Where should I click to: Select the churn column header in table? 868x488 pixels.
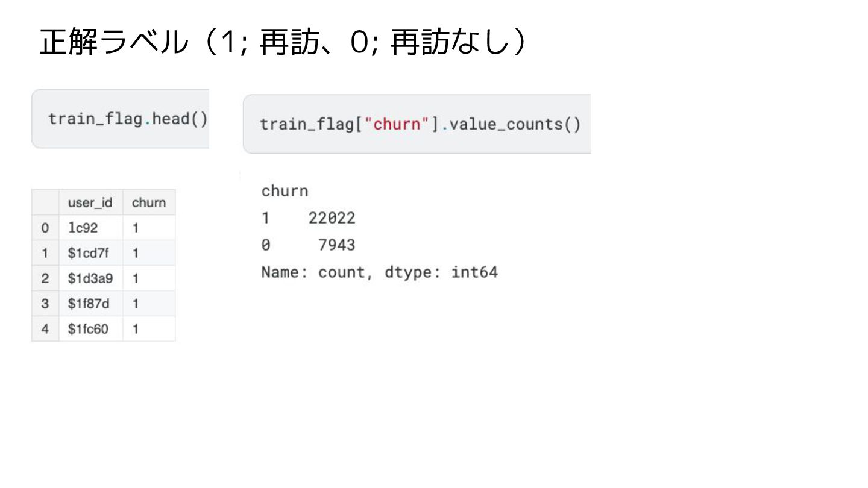pos(148,203)
